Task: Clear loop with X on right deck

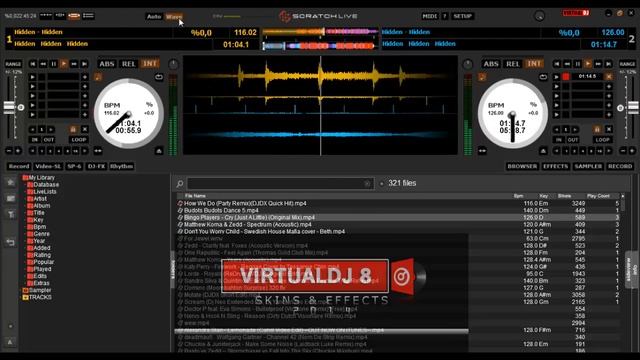Action: [x=609, y=129]
